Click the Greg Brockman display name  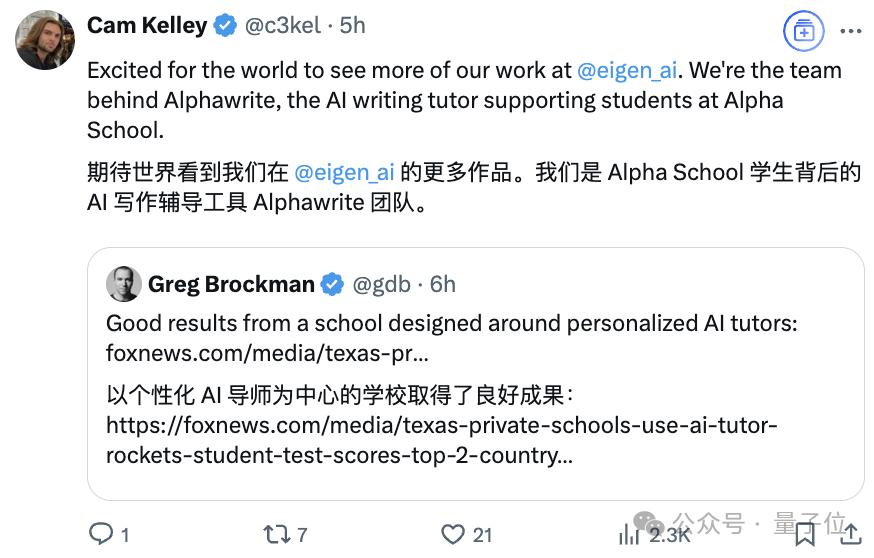[x=231, y=285]
